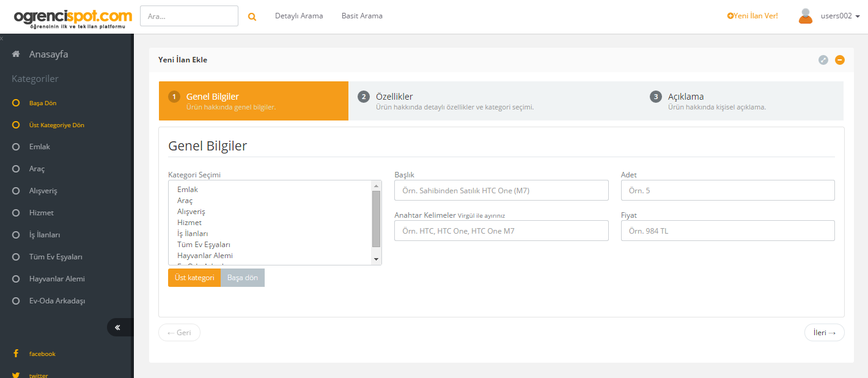Select Emlak in Kategori Seçimi list

tap(188, 190)
